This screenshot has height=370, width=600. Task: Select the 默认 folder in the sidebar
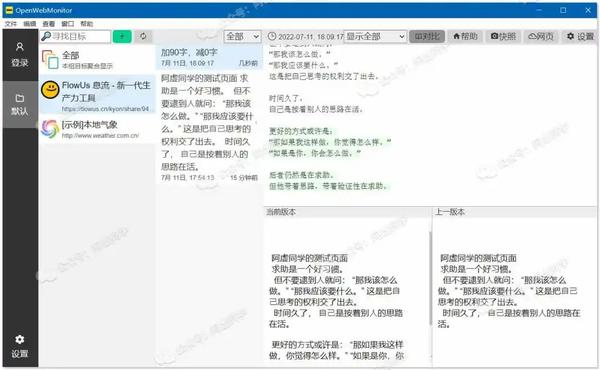pyautogui.click(x=20, y=104)
